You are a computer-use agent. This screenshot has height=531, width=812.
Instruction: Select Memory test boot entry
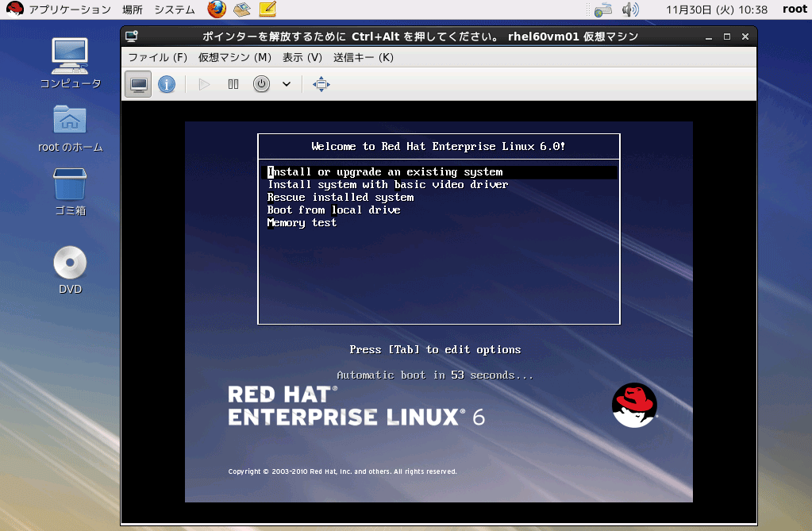click(x=302, y=223)
